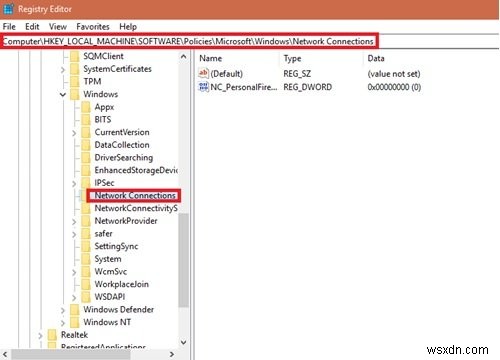Click the Data column header
Viewport: 500px width, 360px height.
pos(376,58)
